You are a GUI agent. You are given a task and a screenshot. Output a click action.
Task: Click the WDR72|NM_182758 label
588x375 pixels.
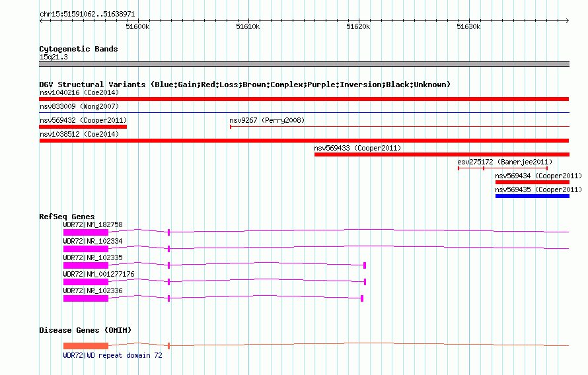pos(92,224)
